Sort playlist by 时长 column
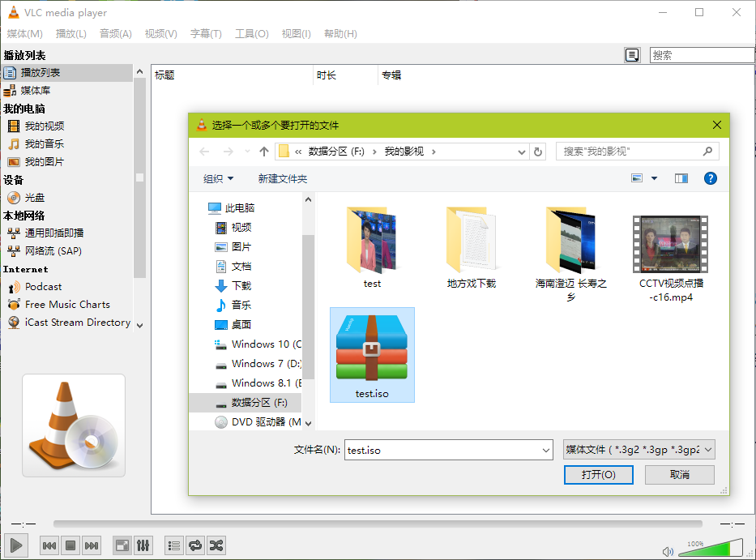This screenshot has width=756, height=560. click(x=346, y=75)
